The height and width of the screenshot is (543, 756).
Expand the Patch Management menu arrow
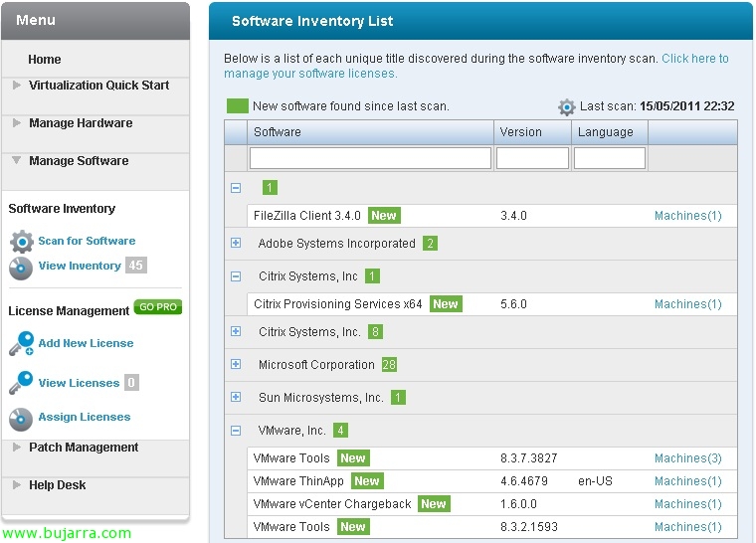click(x=16, y=448)
